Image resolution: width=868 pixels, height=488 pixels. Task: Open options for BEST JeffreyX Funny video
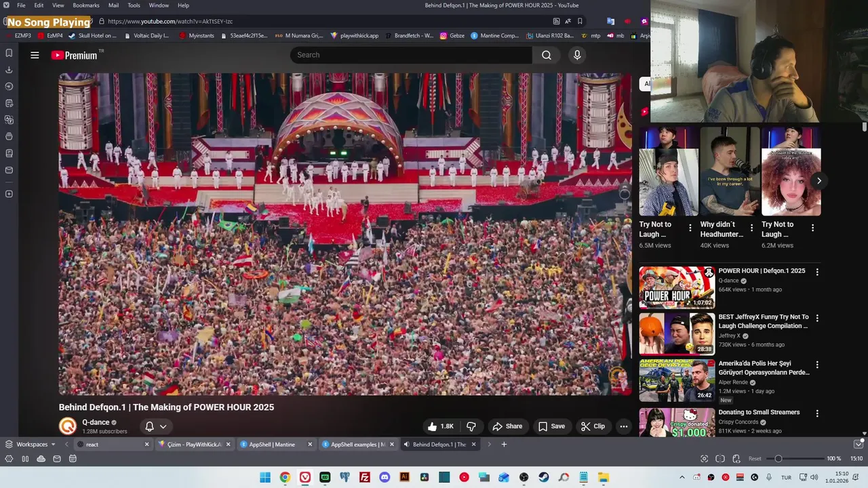[817, 318]
